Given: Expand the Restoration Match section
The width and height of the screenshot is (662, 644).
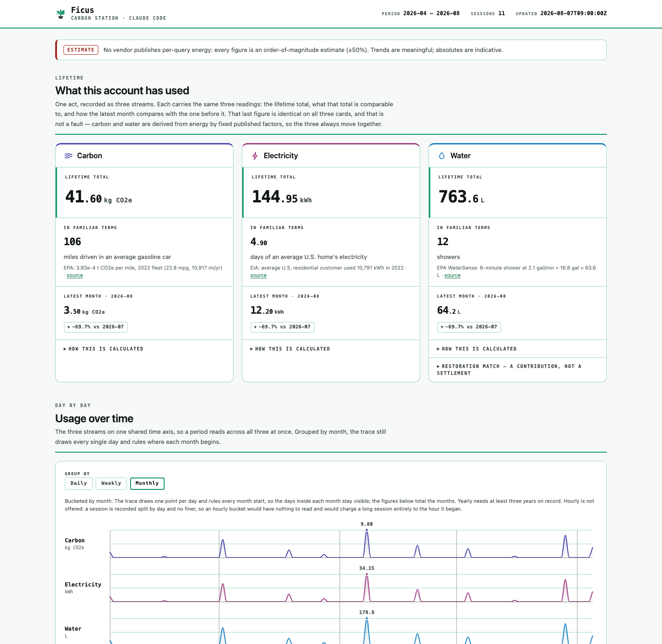Looking at the screenshot, I should [x=509, y=370].
